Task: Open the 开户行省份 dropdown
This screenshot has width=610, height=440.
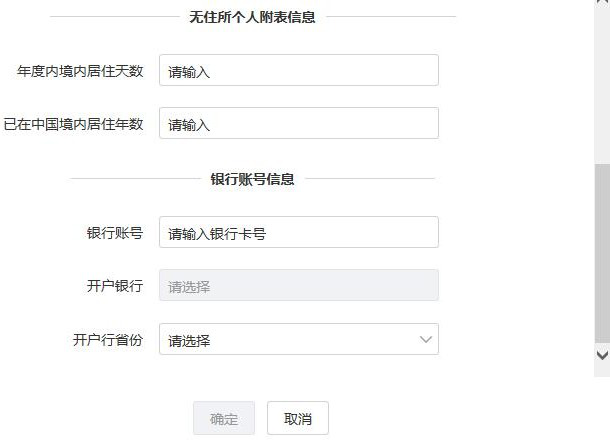Action: [x=299, y=339]
